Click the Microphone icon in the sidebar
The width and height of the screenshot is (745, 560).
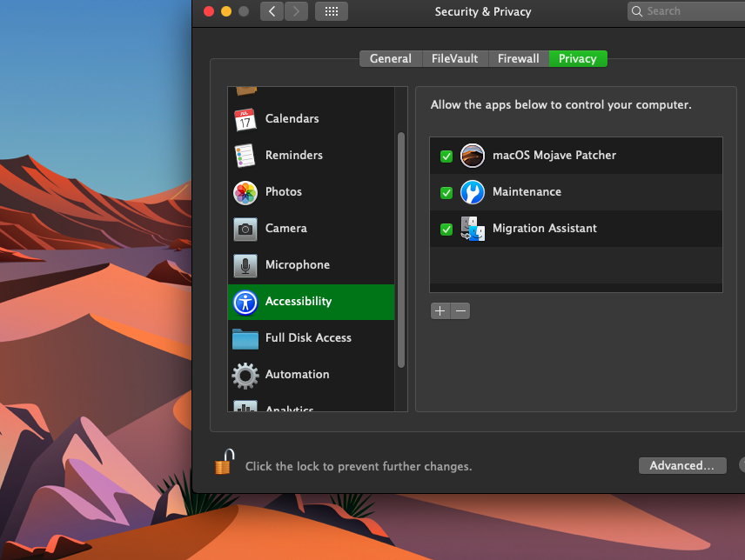[x=245, y=266]
